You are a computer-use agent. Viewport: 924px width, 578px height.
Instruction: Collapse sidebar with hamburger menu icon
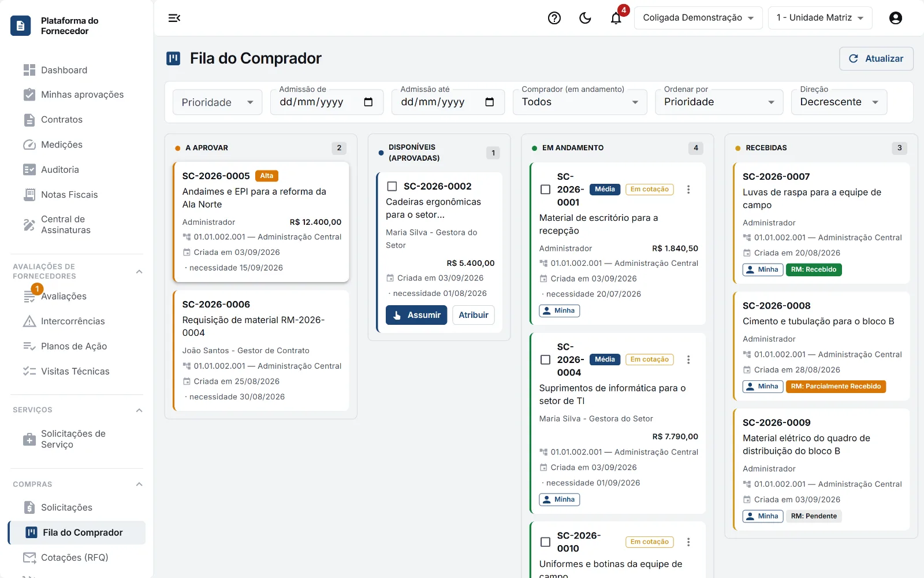point(174,18)
